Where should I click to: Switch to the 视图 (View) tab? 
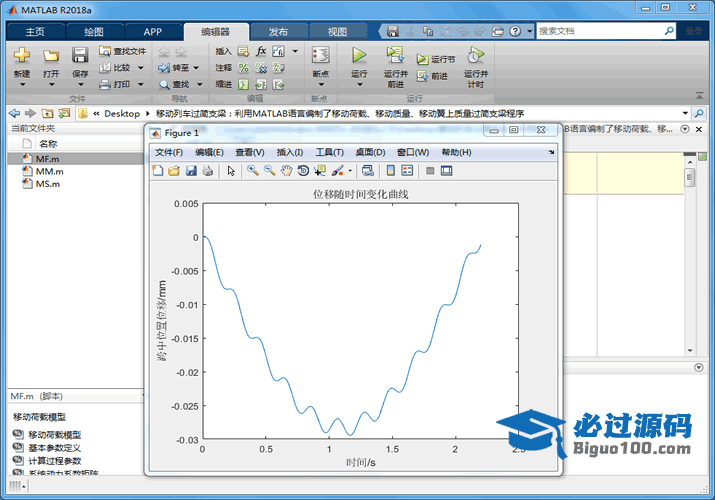click(337, 31)
